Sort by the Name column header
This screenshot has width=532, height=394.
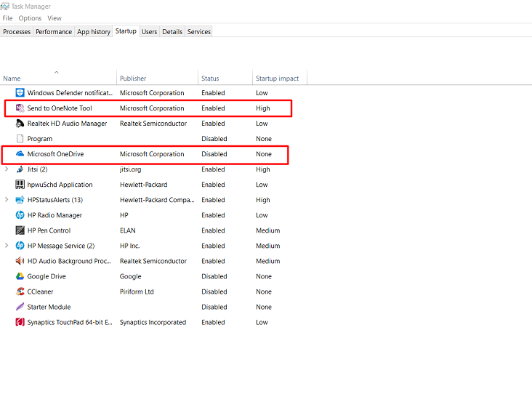point(58,79)
